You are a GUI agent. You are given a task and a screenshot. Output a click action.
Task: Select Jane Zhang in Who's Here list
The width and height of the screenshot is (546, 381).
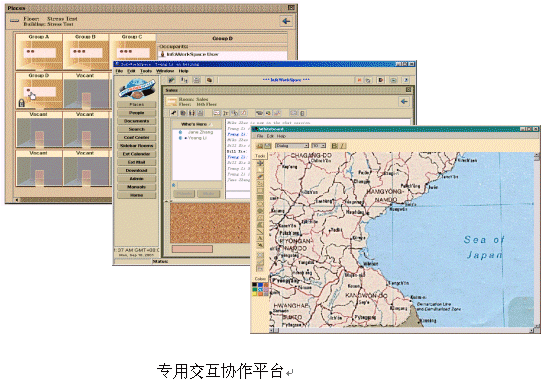click(x=200, y=132)
